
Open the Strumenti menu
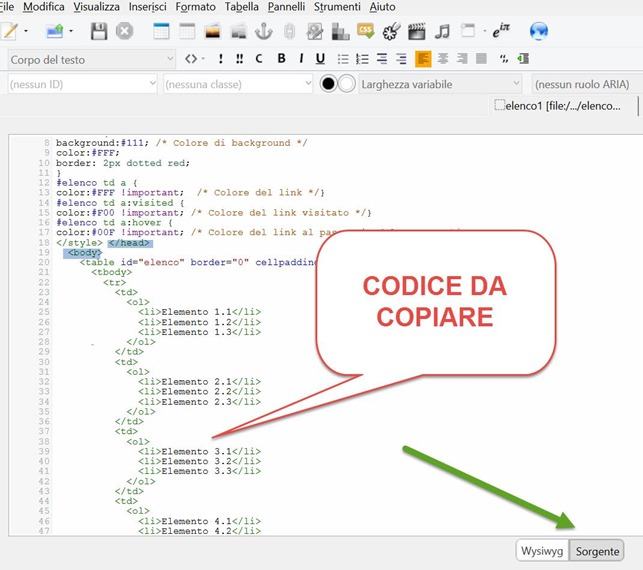tap(337, 7)
